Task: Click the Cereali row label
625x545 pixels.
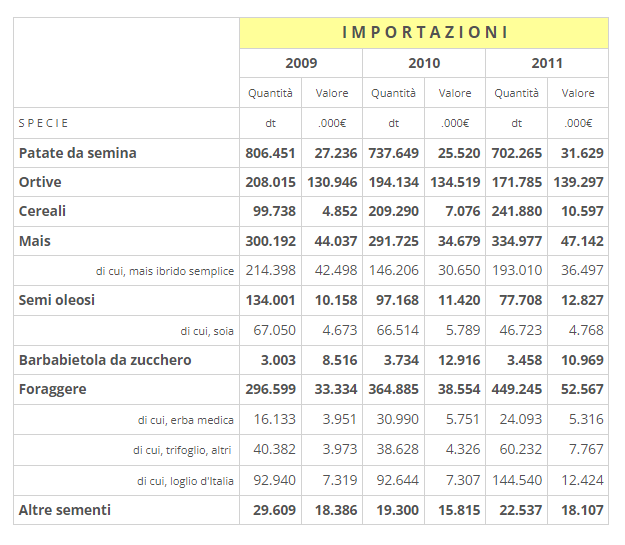Action: point(43,212)
